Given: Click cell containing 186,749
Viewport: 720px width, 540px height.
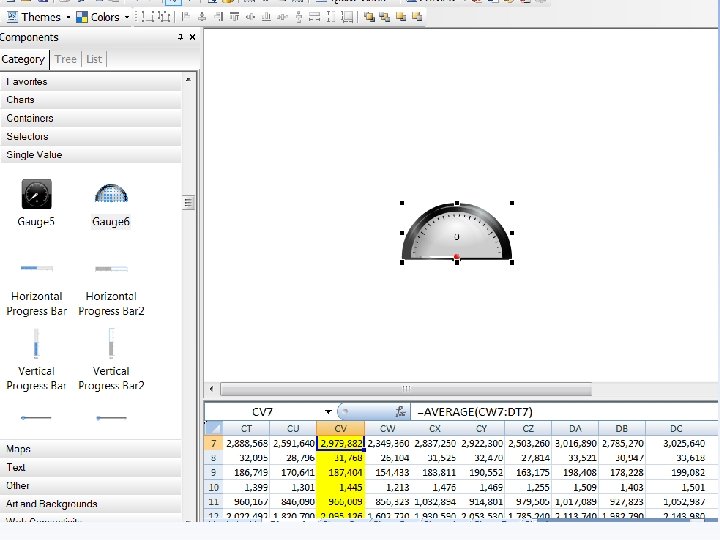Looking at the screenshot, I should coord(247,472).
